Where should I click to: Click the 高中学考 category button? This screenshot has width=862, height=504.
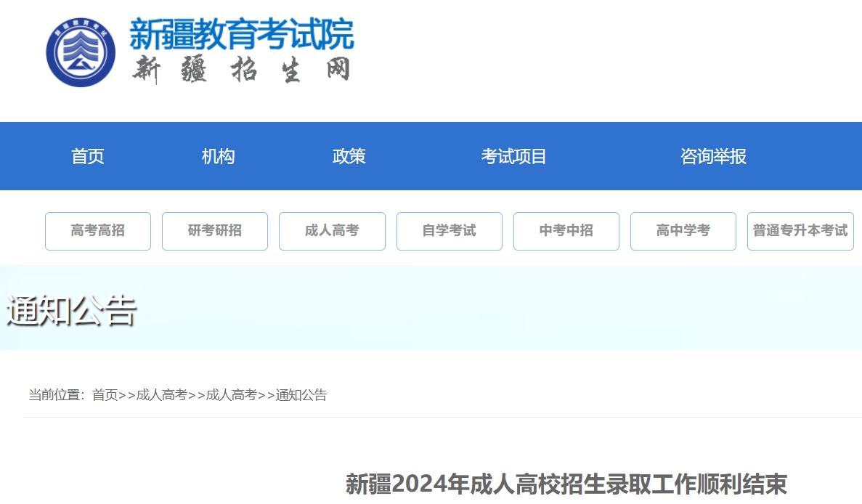[683, 231]
